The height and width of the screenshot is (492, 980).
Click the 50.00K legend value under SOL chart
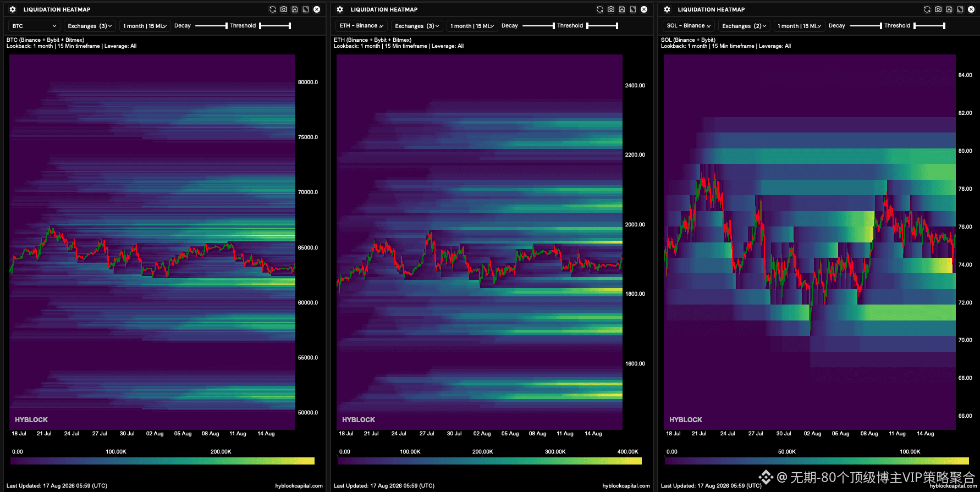[x=787, y=452]
